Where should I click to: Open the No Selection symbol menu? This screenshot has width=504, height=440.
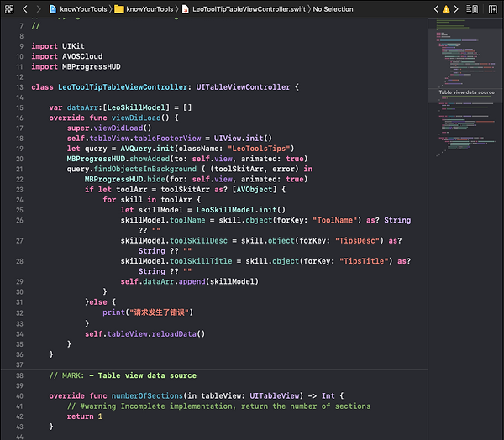pyautogui.click(x=333, y=9)
